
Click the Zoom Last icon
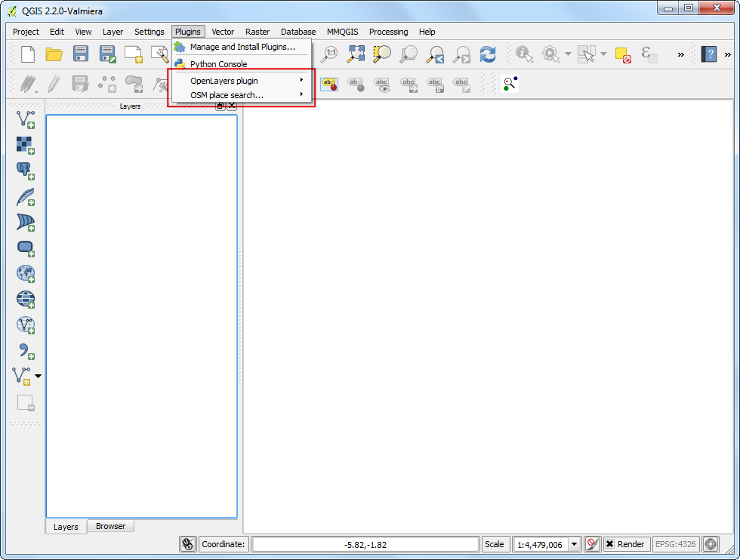(x=435, y=54)
